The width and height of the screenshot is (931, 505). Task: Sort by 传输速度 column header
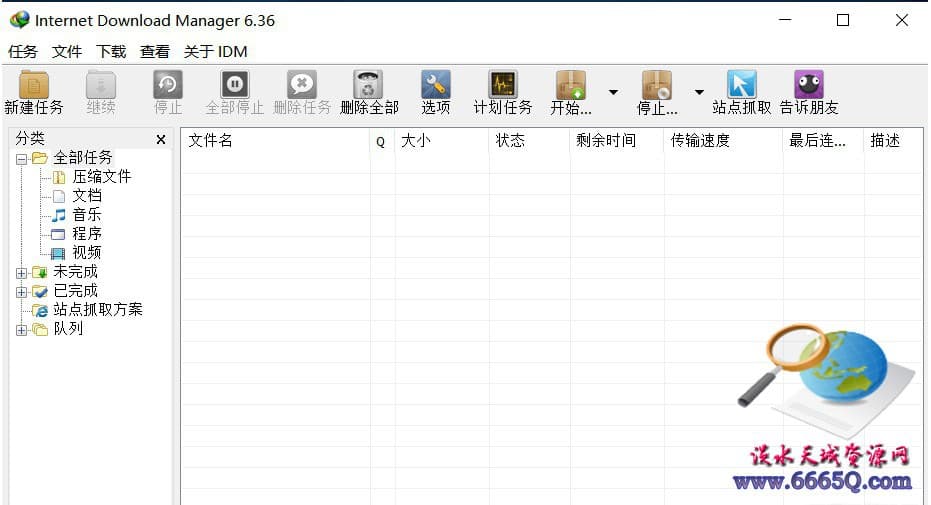pos(723,141)
